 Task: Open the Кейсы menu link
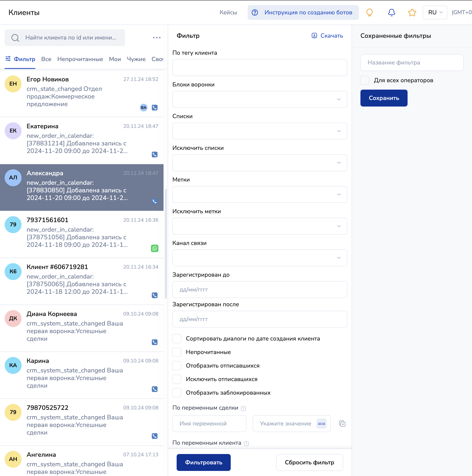[228, 12]
